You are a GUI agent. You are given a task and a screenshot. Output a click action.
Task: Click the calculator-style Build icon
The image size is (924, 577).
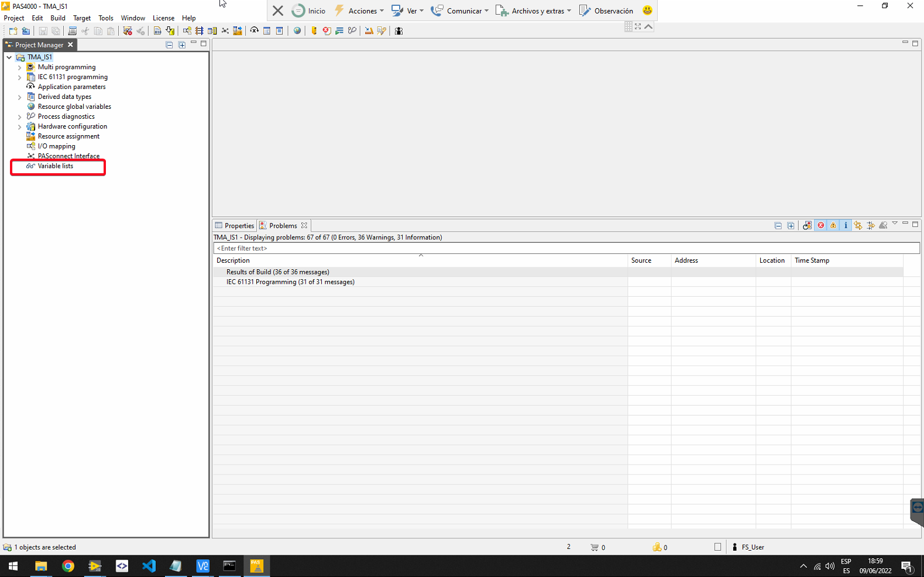pyautogui.click(x=73, y=31)
